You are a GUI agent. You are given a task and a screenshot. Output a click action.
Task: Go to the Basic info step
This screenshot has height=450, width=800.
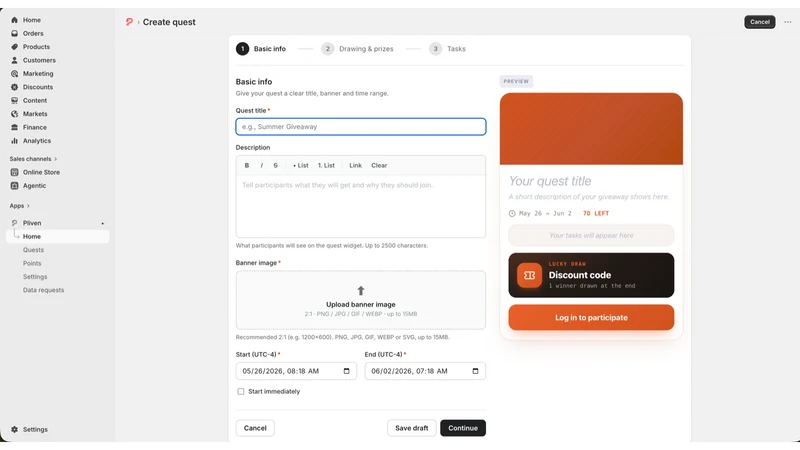point(261,49)
